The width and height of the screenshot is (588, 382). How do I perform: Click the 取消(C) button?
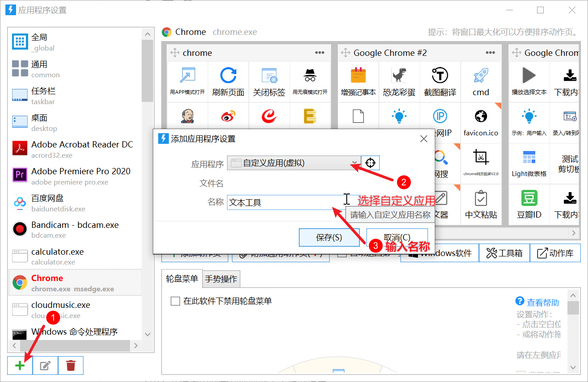click(397, 237)
